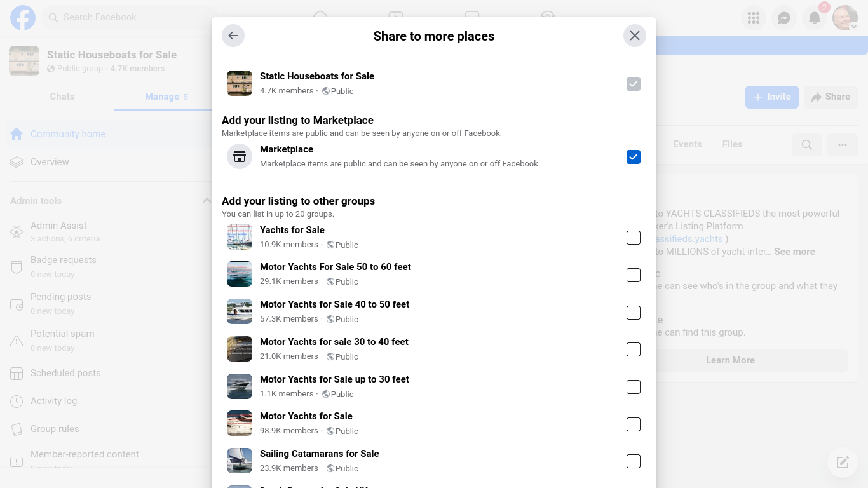Click the '98.9K members' text

tap(289, 431)
